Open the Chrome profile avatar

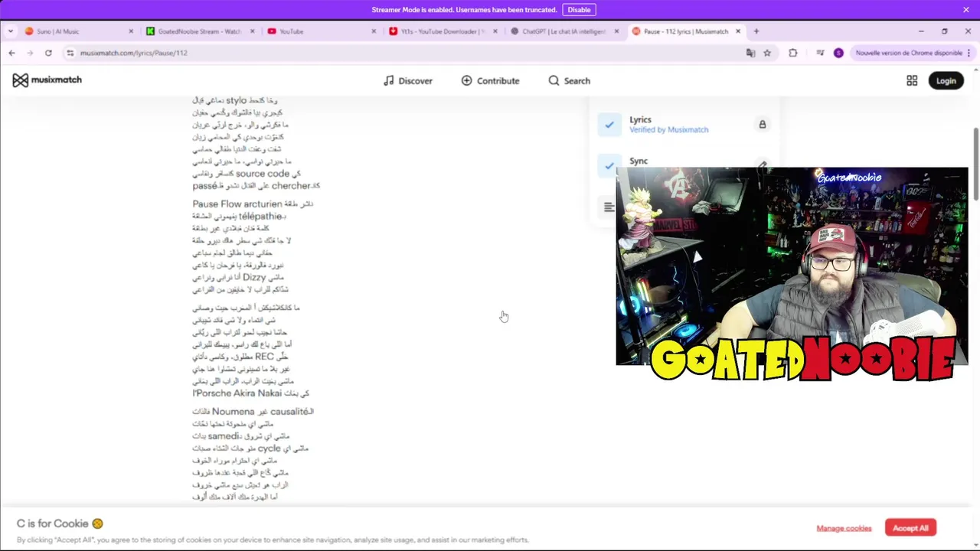(x=838, y=53)
